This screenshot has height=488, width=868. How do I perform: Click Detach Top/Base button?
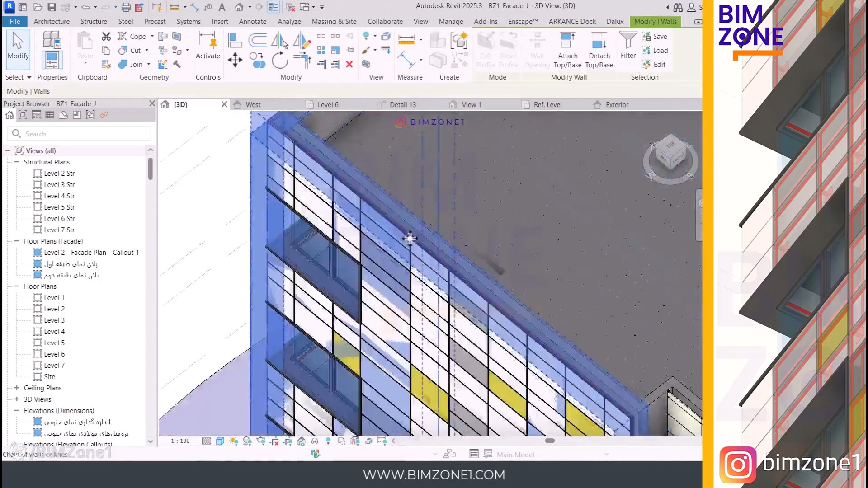[x=599, y=50]
